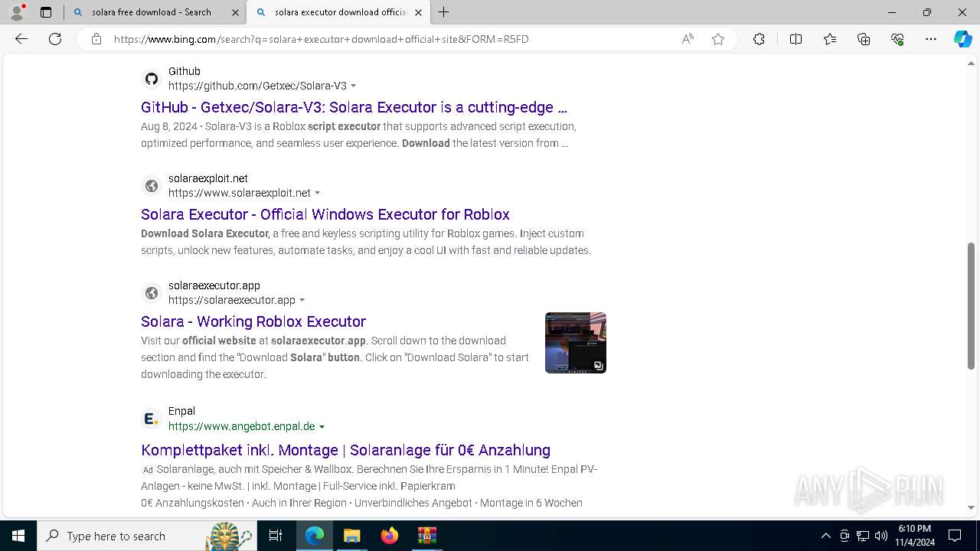Go back with the back arrow
Screen dimensions: 980x551
coord(21,39)
